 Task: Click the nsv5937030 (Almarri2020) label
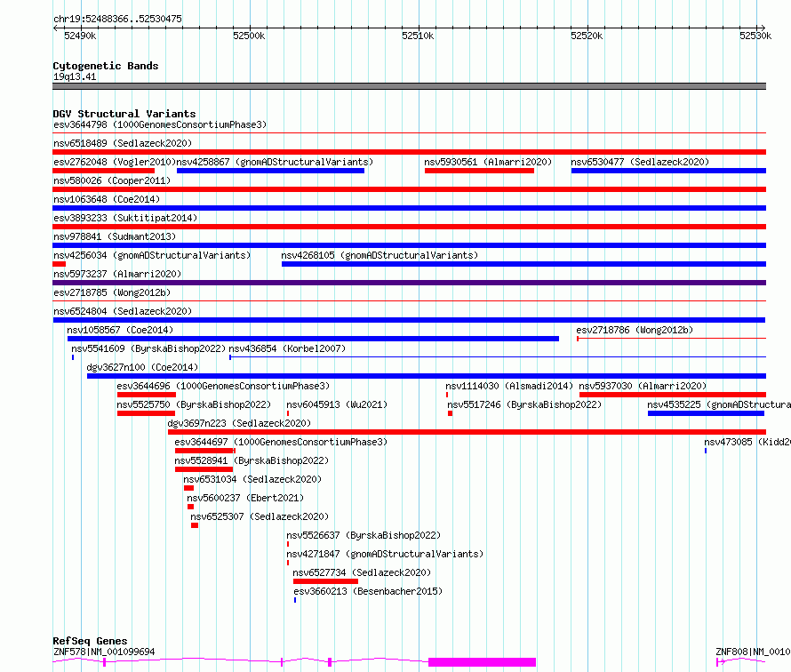tap(643, 386)
